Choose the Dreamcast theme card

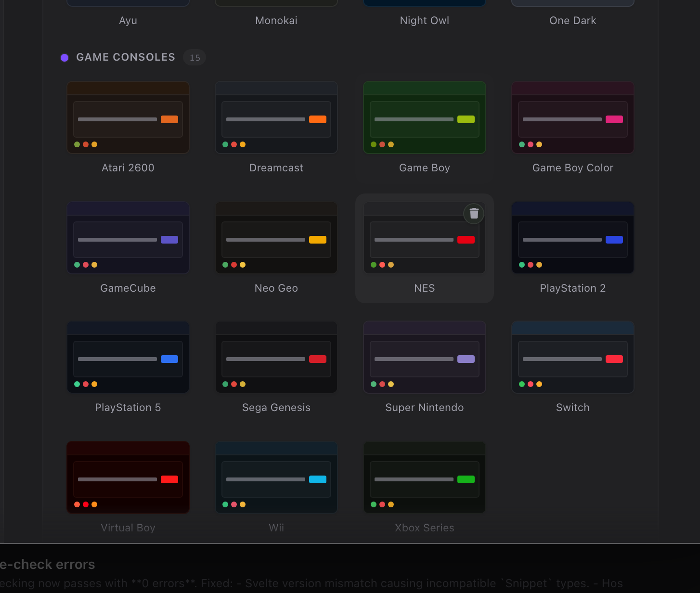(x=276, y=117)
